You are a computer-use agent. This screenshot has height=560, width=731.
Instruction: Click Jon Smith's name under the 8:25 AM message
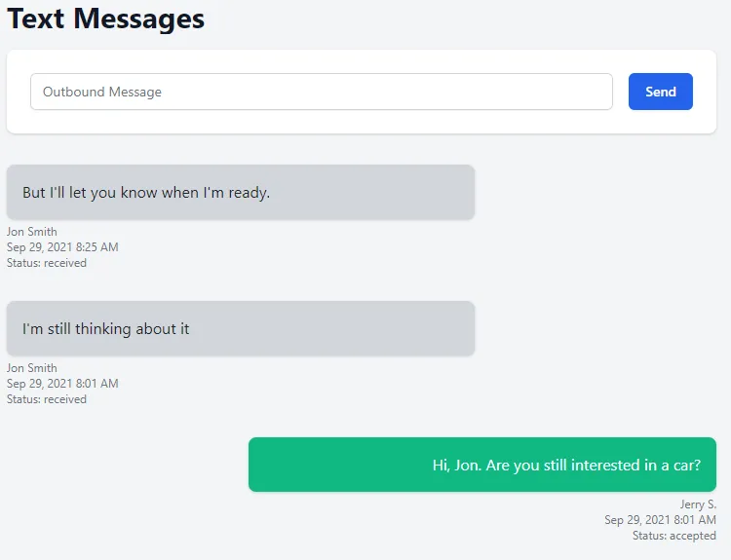(x=32, y=232)
